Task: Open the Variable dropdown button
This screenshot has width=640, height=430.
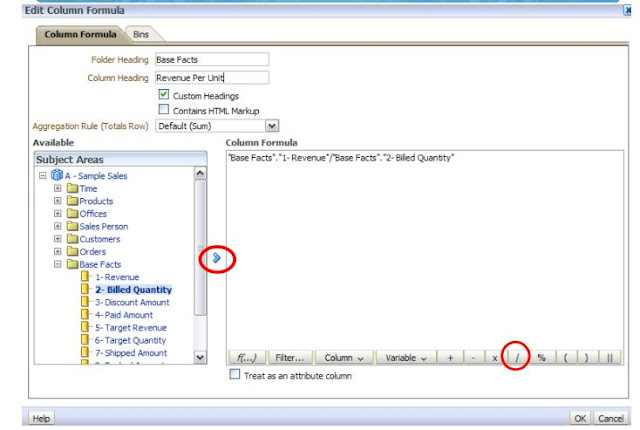Action: point(406,358)
